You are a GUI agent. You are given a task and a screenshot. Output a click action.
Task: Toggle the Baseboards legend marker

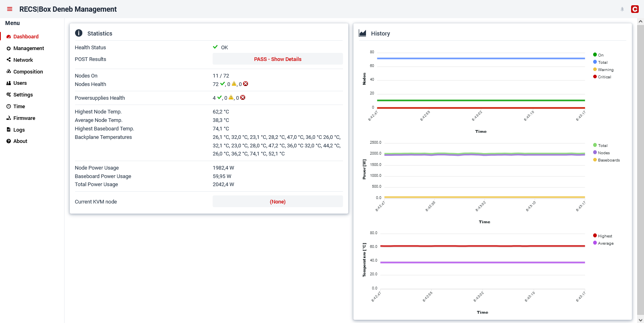tap(595, 159)
